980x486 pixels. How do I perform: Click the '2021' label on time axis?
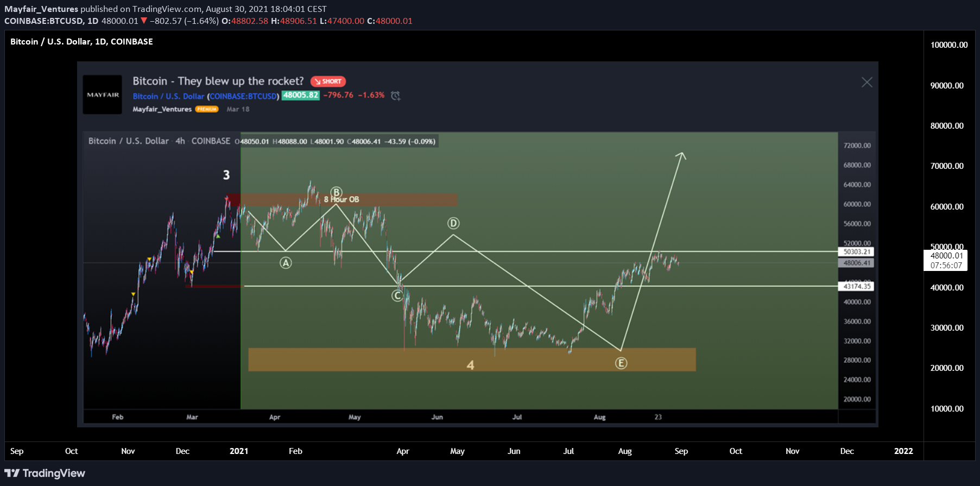pyautogui.click(x=239, y=451)
